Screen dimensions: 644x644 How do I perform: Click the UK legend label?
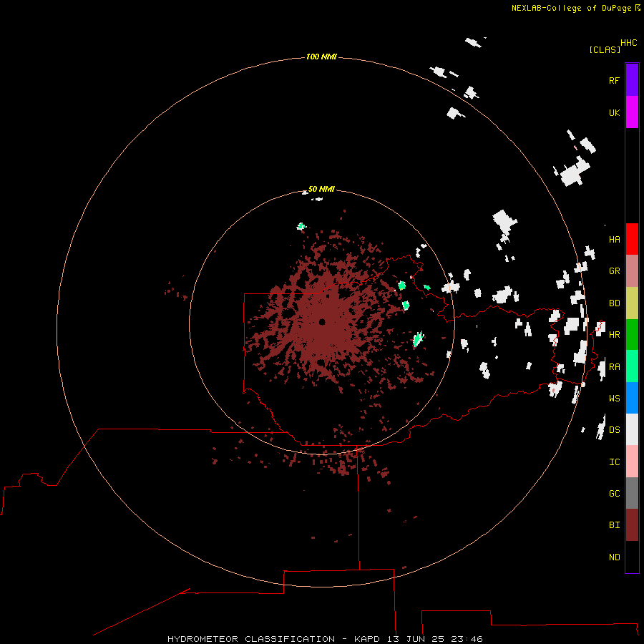(614, 112)
